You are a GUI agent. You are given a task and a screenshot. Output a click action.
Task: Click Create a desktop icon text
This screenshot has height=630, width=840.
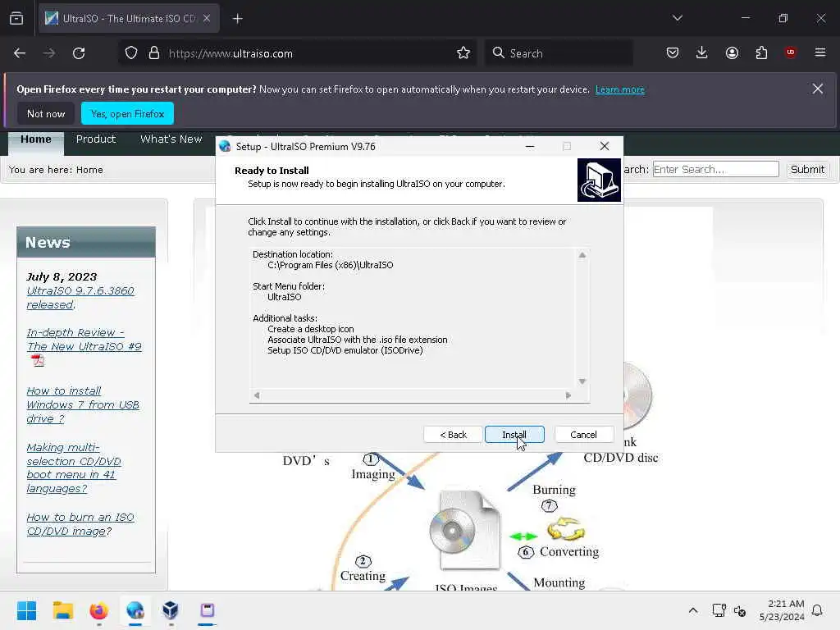point(311,329)
